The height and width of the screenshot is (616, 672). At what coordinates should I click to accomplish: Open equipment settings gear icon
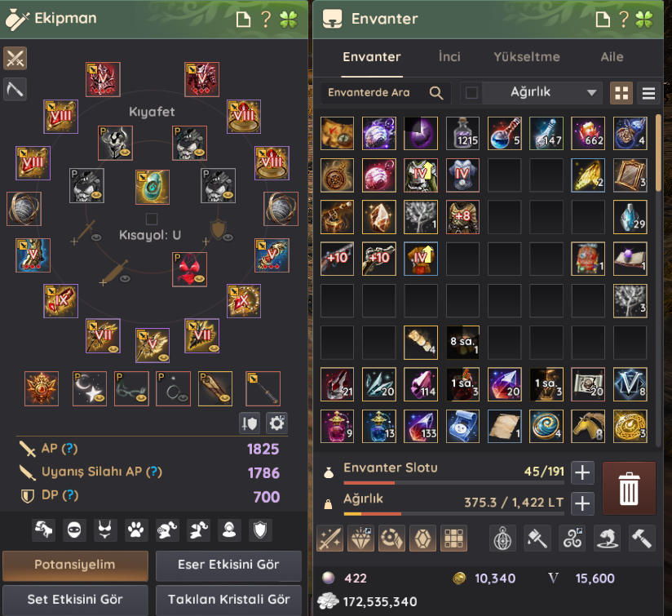[x=276, y=423]
